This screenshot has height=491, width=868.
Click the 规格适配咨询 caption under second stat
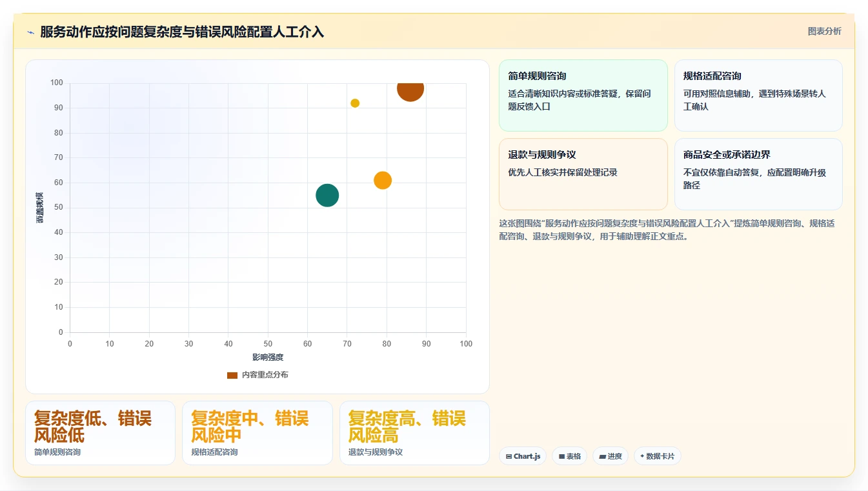pyautogui.click(x=215, y=452)
